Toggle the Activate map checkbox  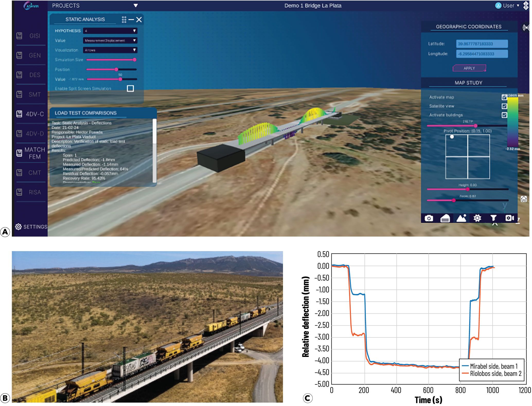coord(504,97)
